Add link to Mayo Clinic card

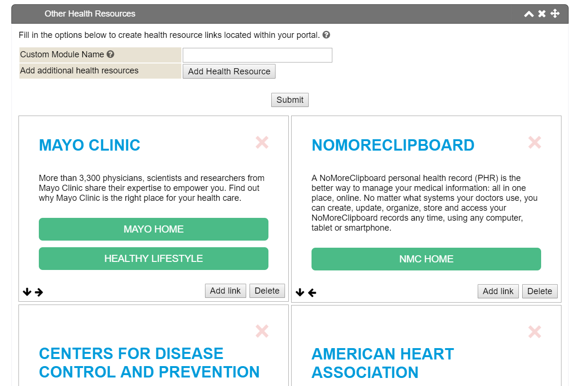(x=225, y=291)
